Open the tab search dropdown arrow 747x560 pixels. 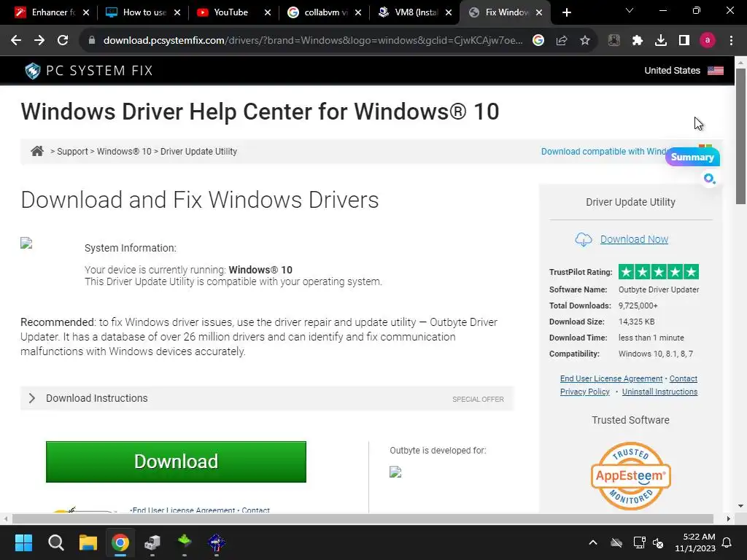click(x=630, y=10)
